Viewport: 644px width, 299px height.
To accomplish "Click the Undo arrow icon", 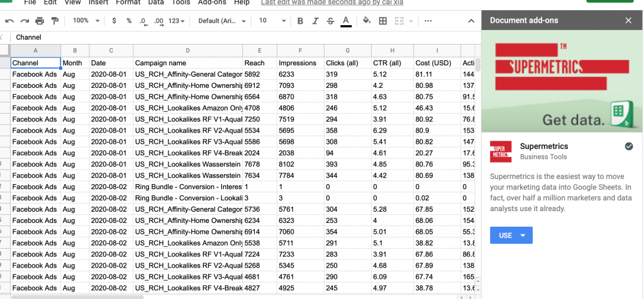I will click(x=9, y=21).
